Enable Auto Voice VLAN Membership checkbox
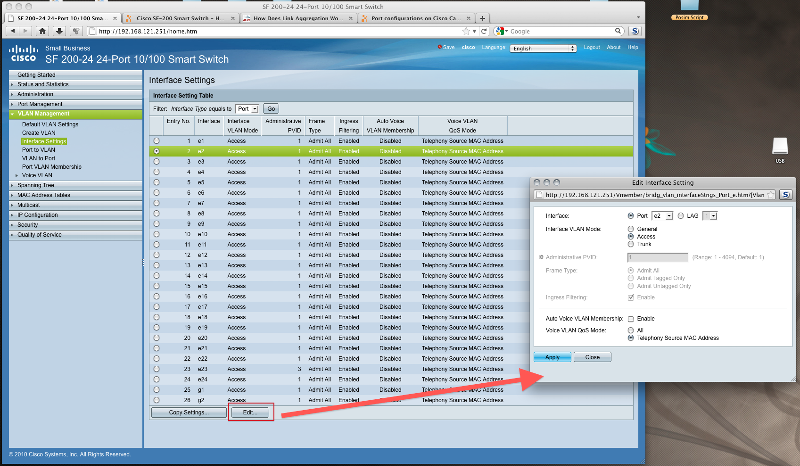Screen dimensions: 800x466 (628, 317)
